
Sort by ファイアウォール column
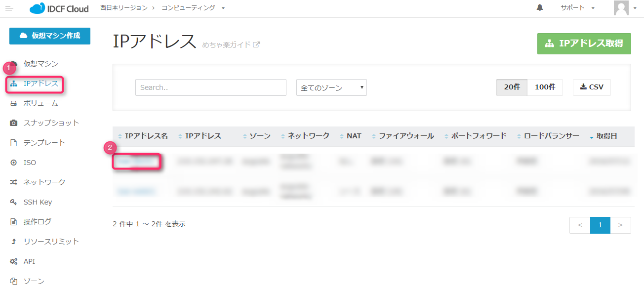(x=403, y=136)
